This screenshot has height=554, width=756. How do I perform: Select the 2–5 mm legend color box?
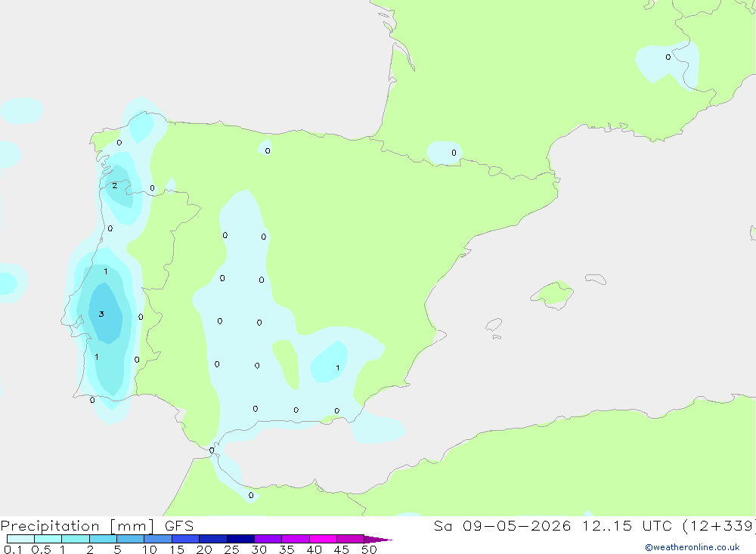pos(103,539)
